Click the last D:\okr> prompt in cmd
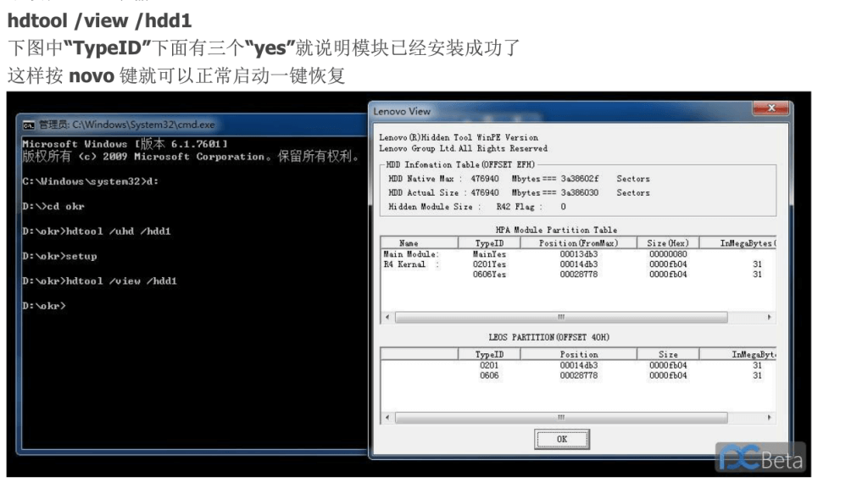Image resolution: width=868 pixels, height=494 pixels. click(x=44, y=306)
